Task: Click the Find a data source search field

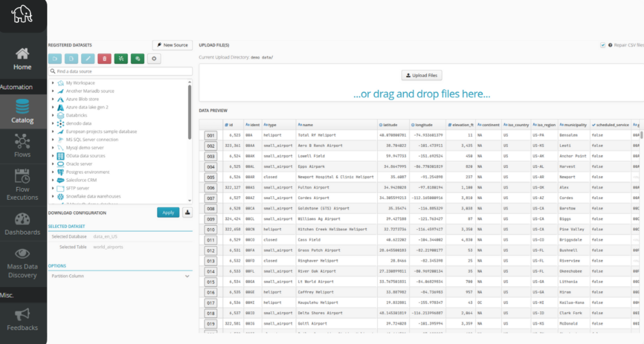Action: [120, 72]
